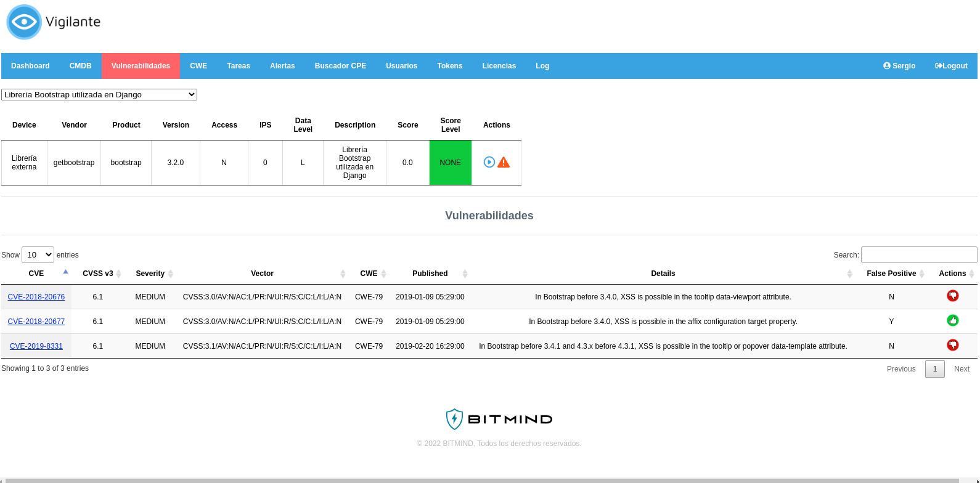The image size is (980, 483).
Task: Click the Vigilante eye logo
Action: pos(24,22)
